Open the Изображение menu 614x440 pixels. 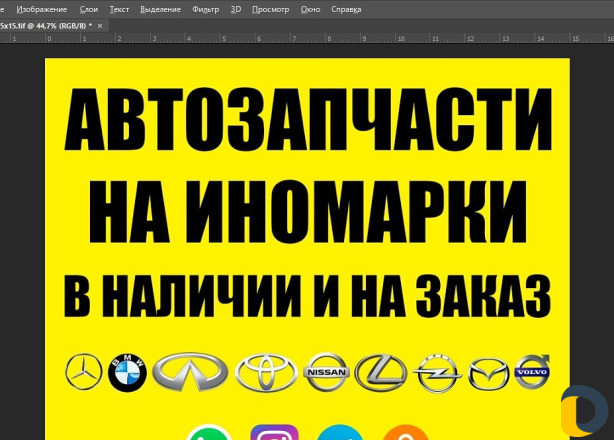click(x=42, y=9)
